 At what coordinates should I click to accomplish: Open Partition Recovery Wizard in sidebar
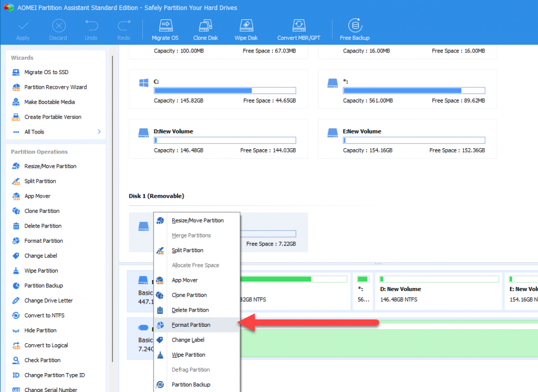pos(55,87)
